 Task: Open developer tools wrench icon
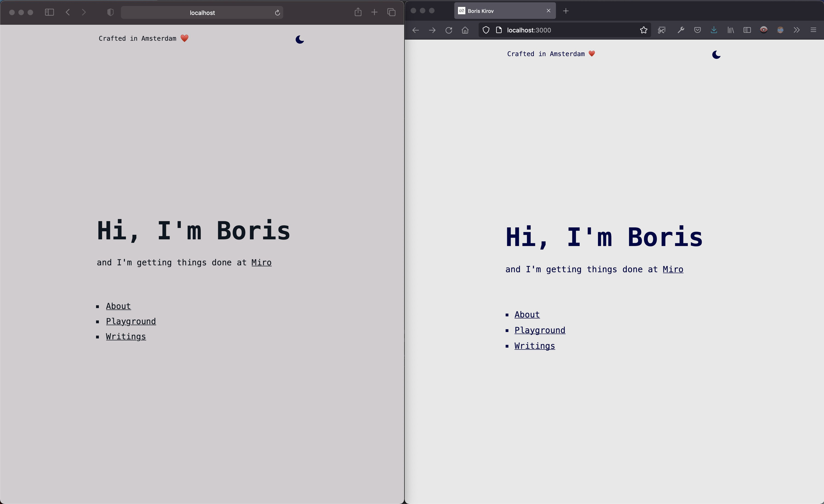[x=681, y=30]
